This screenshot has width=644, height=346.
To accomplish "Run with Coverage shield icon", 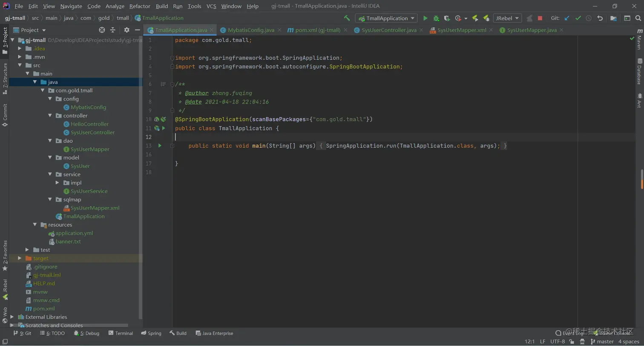I will coord(447,18).
